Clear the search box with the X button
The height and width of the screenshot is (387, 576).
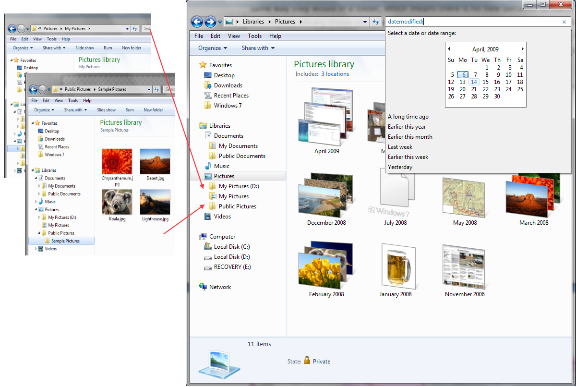pyautogui.click(x=564, y=22)
